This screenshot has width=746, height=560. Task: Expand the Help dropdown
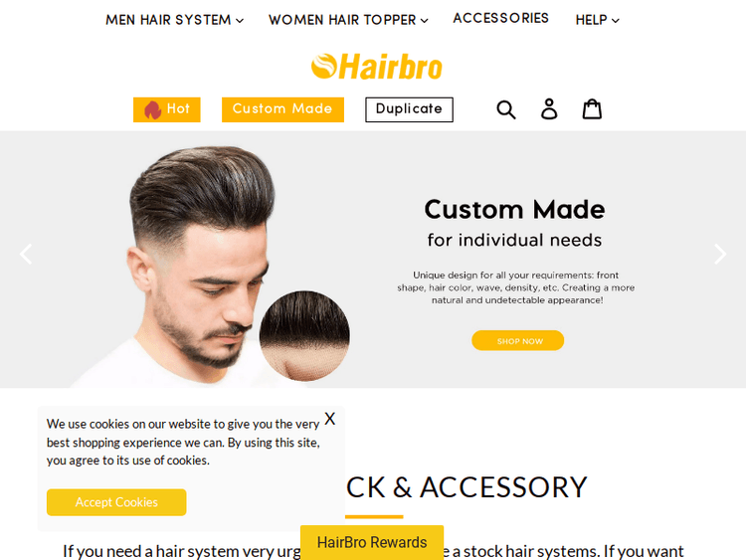[x=597, y=20]
